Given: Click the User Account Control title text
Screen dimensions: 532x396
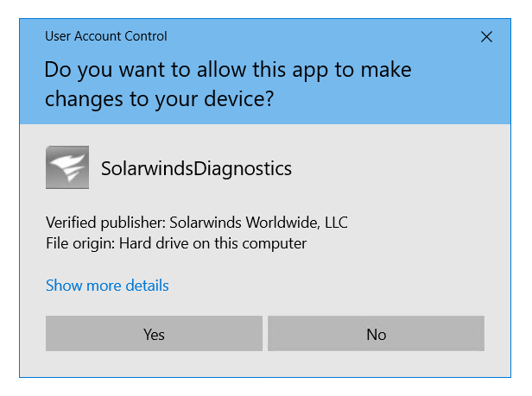Looking at the screenshot, I should 106,36.
